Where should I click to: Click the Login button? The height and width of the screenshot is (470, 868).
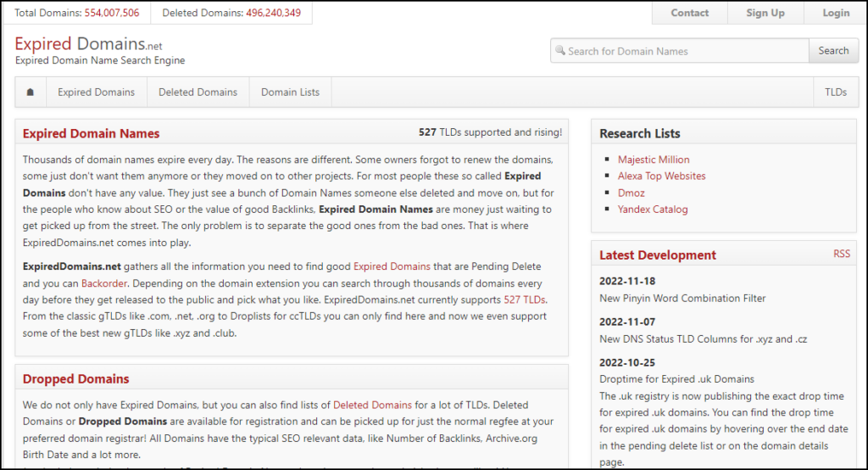pyautogui.click(x=835, y=13)
